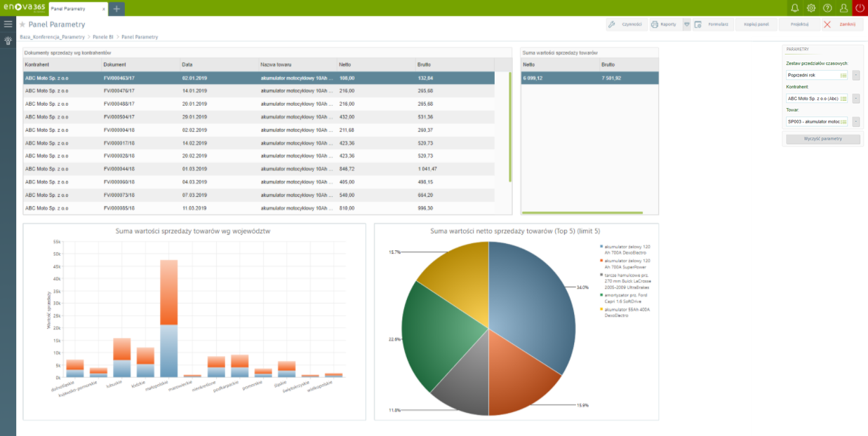Open the Poprzedni rok time range selector
868x436 pixels.
point(843,75)
